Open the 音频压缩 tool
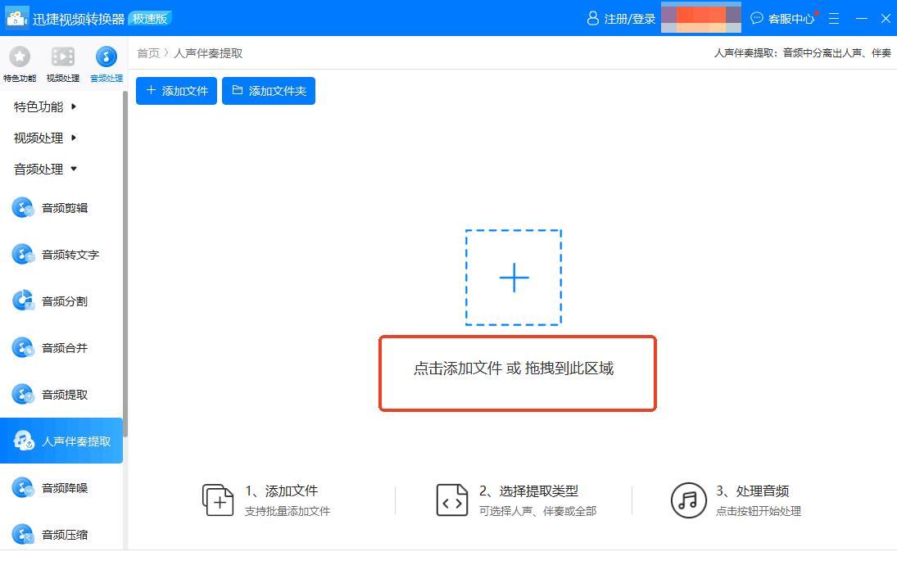The image size is (897, 588). coord(64,535)
